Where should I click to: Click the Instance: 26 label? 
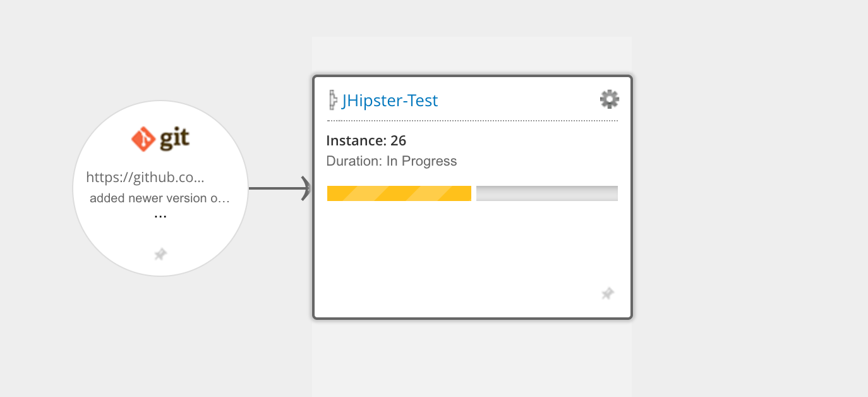click(366, 140)
